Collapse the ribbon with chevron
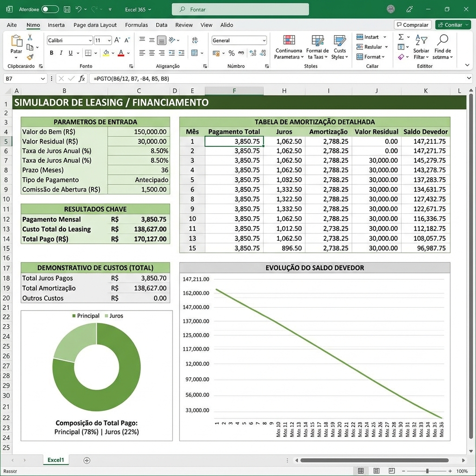The height and width of the screenshot is (476, 476). coord(467,65)
